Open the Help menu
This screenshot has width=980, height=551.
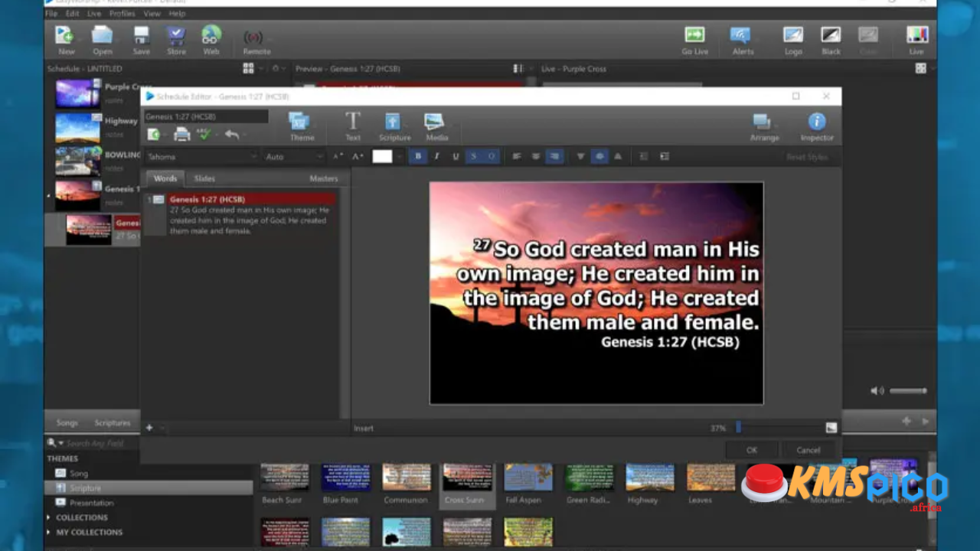[x=177, y=13]
